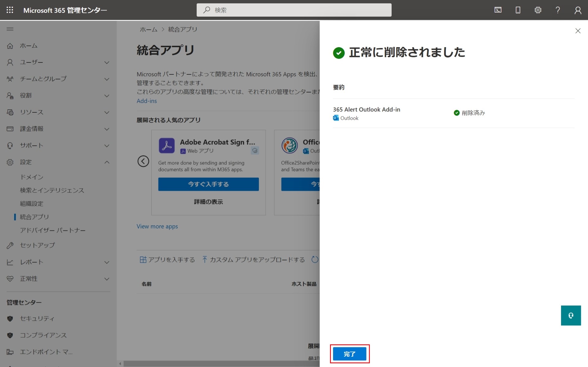The width and height of the screenshot is (588, 367).
Task: Open the help question mark icon
Action: (558, 10)
